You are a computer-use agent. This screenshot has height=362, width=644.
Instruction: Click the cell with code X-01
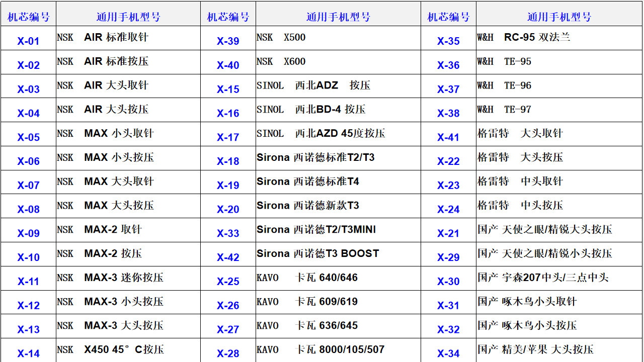(28, 38)
